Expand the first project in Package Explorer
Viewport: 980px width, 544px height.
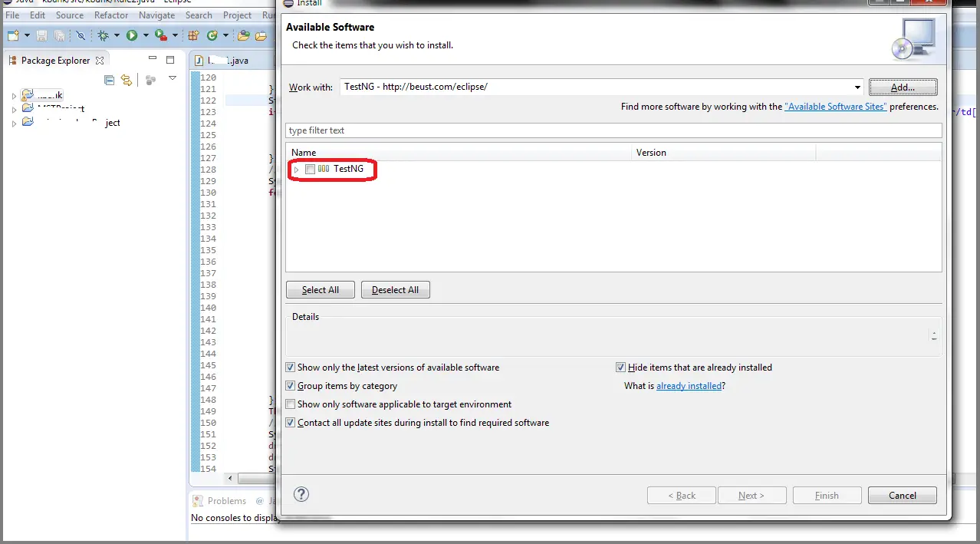pyautogui.click(x=14, y=96)
